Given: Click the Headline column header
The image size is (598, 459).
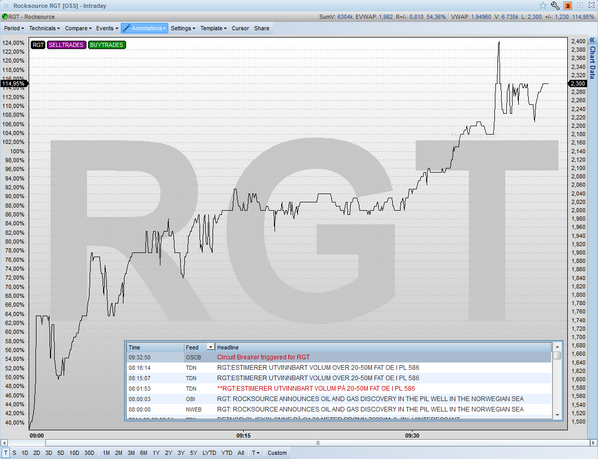Looking at the screenshot, I should [384, 347].
